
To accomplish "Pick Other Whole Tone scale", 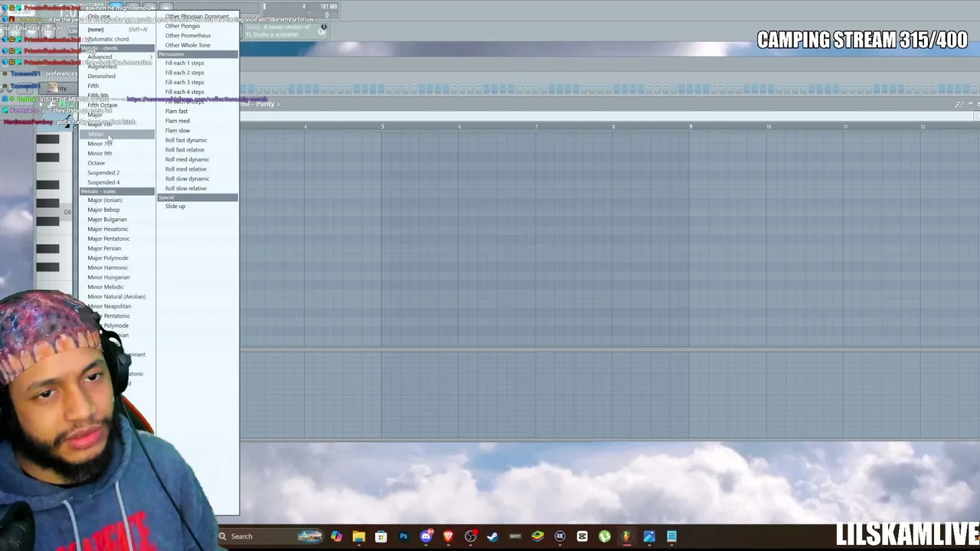I will pyautogui.click(x=198, y=45).
